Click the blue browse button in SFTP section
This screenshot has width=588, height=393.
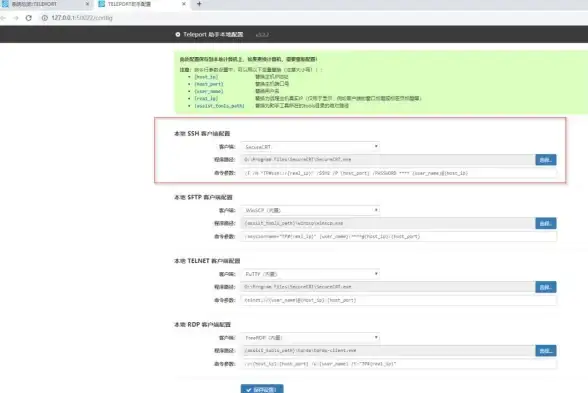[x=546, y=224]
